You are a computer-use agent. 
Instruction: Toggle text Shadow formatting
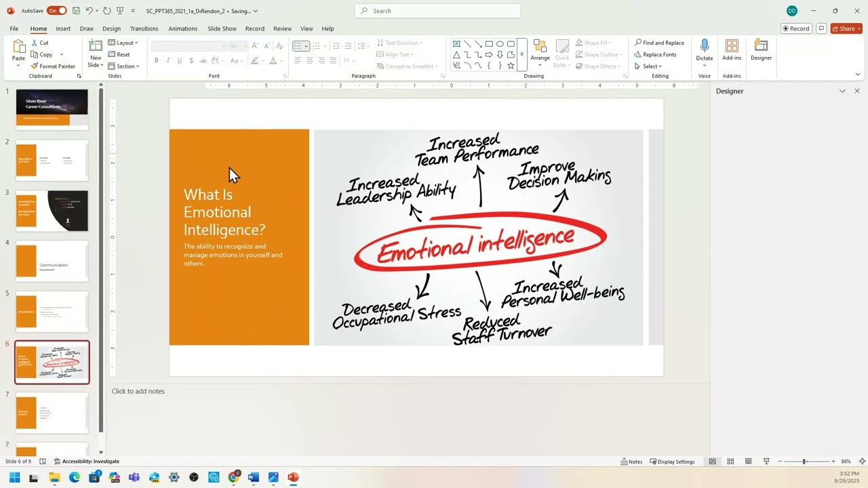click(x=192, y=60)
